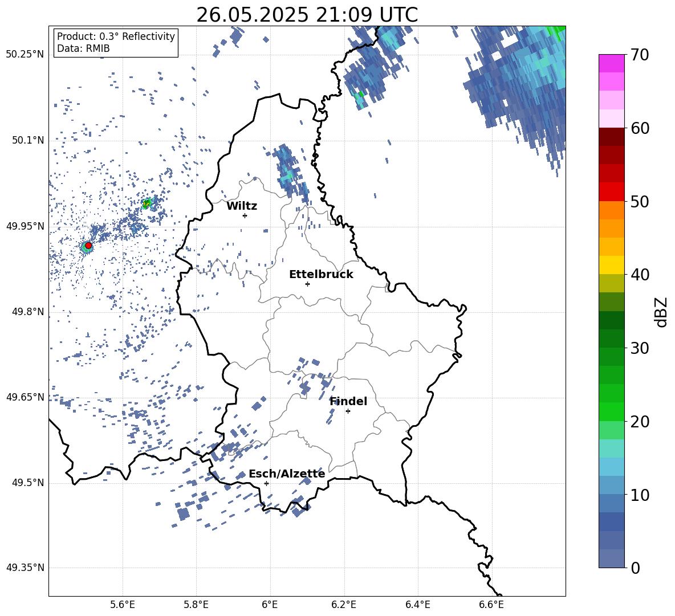675x616 pixels.
Task: Click the Ettelbruck station cross marker
Action: point(307,284)
